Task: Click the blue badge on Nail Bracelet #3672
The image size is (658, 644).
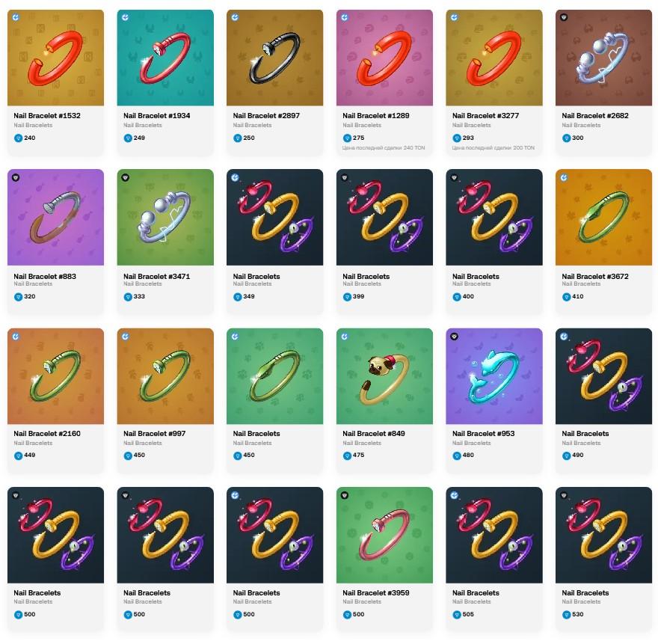Action: tap(564, 177)
